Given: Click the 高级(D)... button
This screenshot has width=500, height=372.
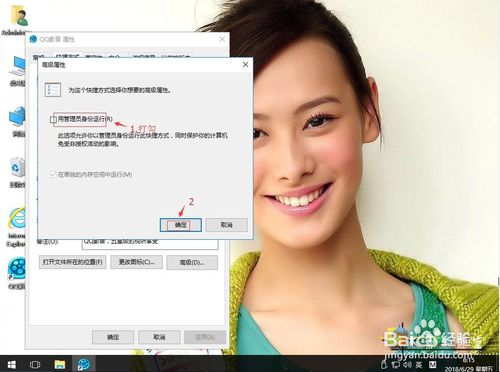Looking at the screenshot, I should click(192, 263).
